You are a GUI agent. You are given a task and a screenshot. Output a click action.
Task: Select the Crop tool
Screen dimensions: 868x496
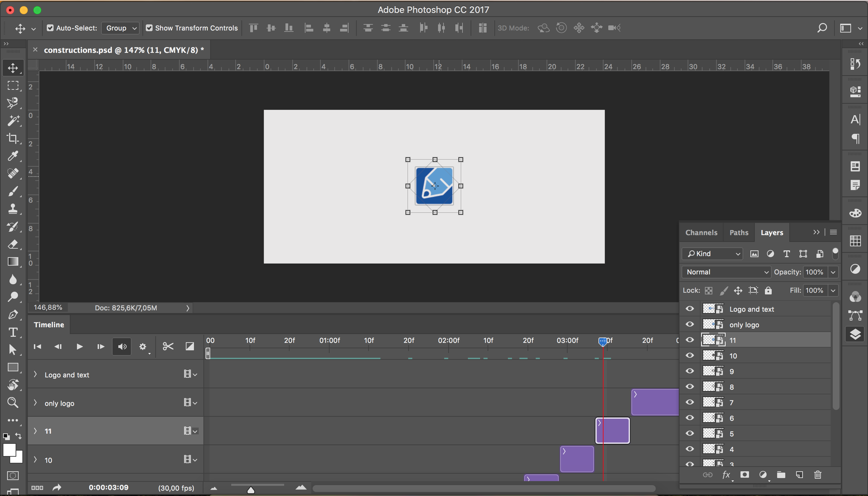13,138
